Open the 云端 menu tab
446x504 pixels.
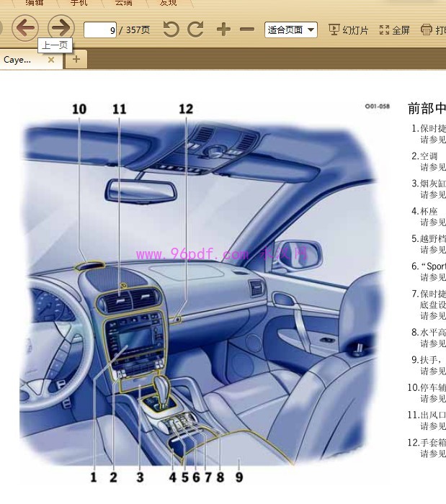point(123,3)
